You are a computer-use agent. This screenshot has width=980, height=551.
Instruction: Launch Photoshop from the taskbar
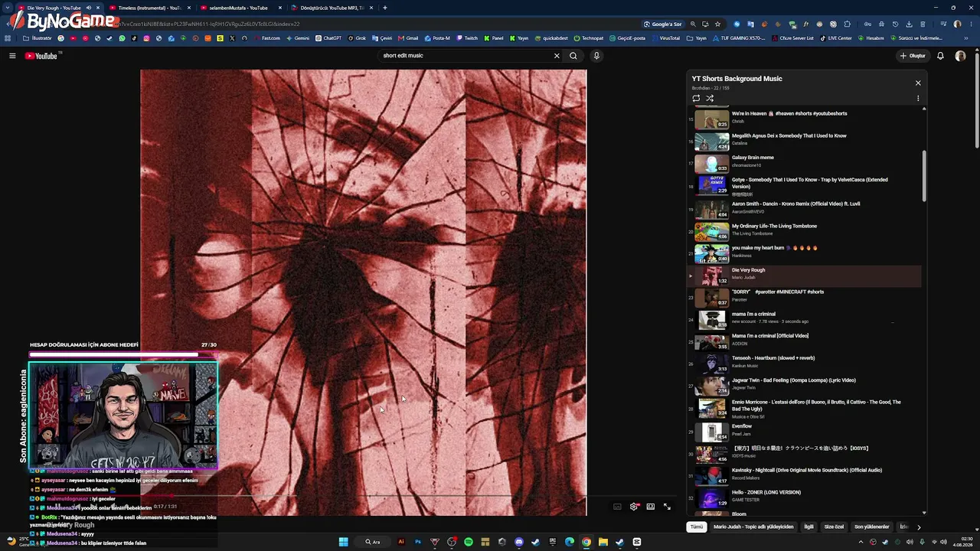point(418,542)
